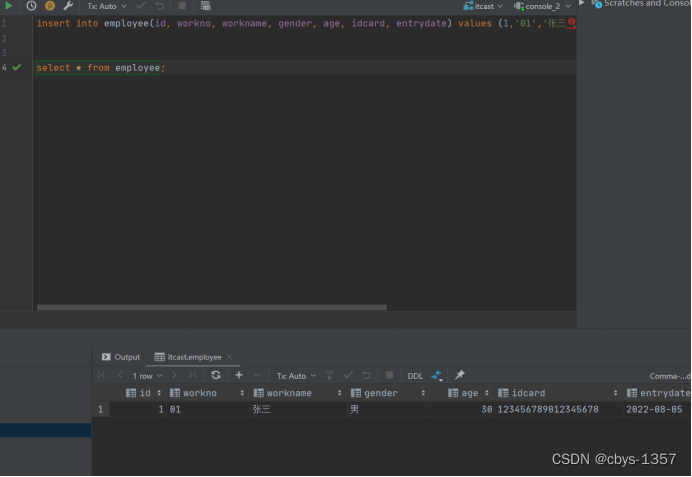Click the reload data icon in results
The height and width of the screenshot is (477, 692).
(x=215, y=375)
